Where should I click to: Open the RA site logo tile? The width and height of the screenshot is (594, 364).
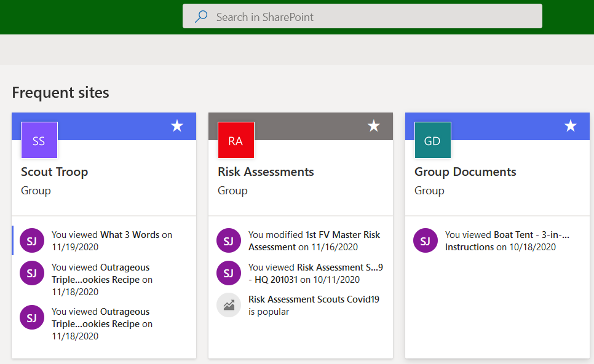pos(236,140)
